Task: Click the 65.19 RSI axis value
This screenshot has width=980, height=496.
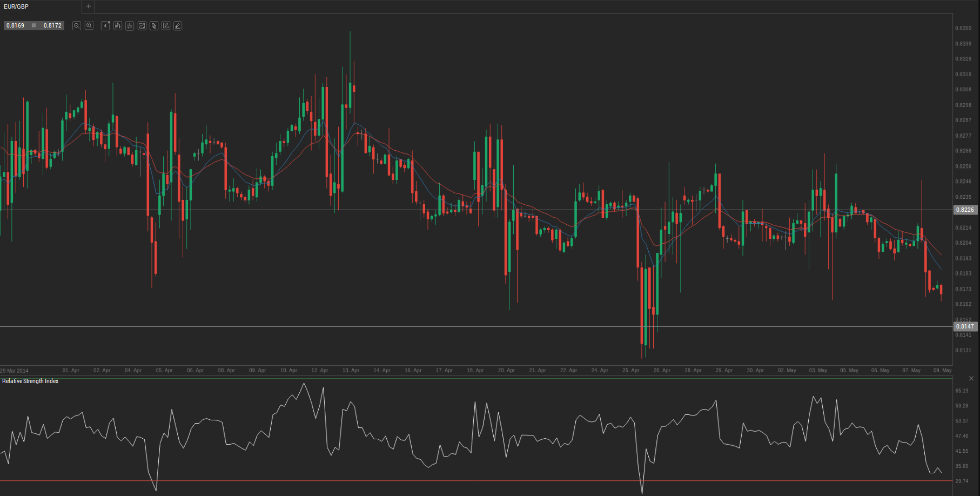Action: (x=962, y=391)
